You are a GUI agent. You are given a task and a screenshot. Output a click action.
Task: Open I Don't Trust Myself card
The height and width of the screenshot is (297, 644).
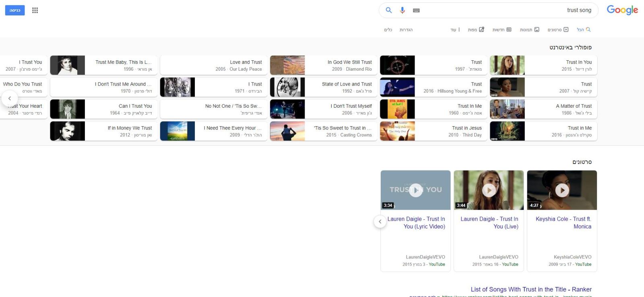[324, 109]
